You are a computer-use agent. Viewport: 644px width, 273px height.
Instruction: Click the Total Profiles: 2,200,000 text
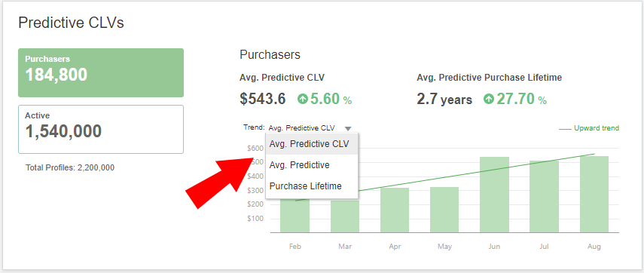pyautogui.click(x=70, y=167)
